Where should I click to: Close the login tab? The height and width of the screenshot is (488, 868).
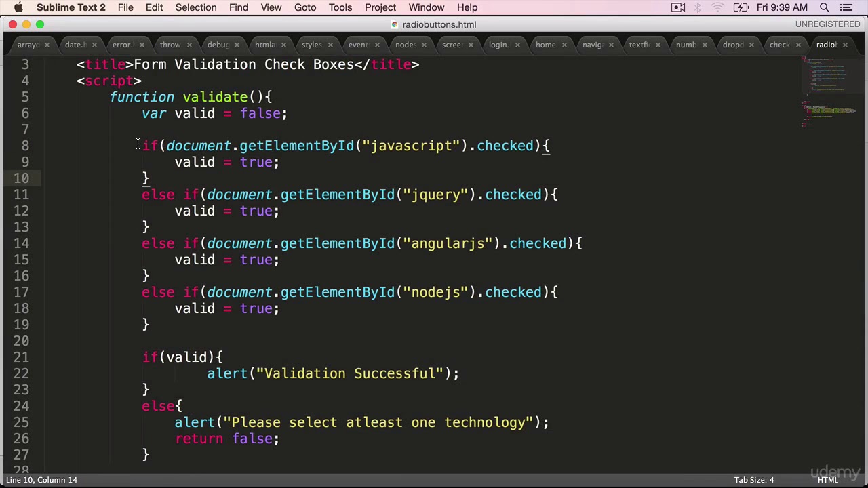[517, 45]
